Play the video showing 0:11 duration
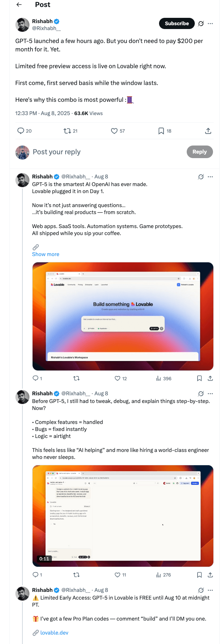 pyautogui.click(x=123, y=516)
